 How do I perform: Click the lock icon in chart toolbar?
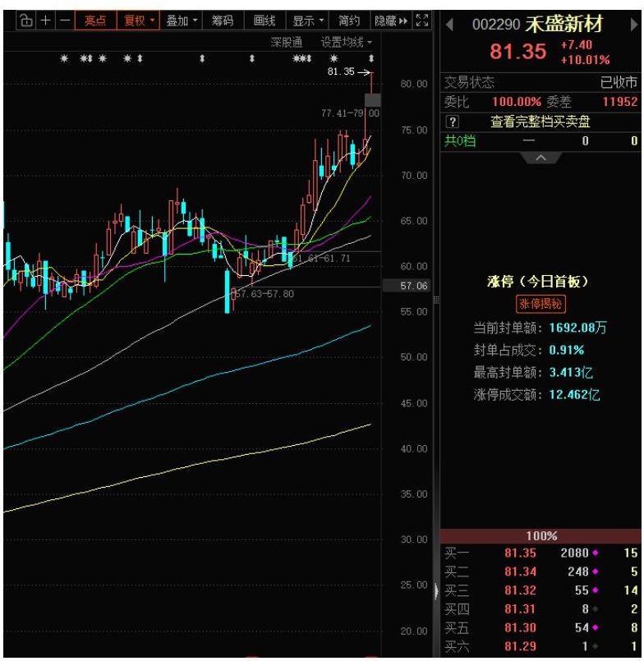pos(26,21)
